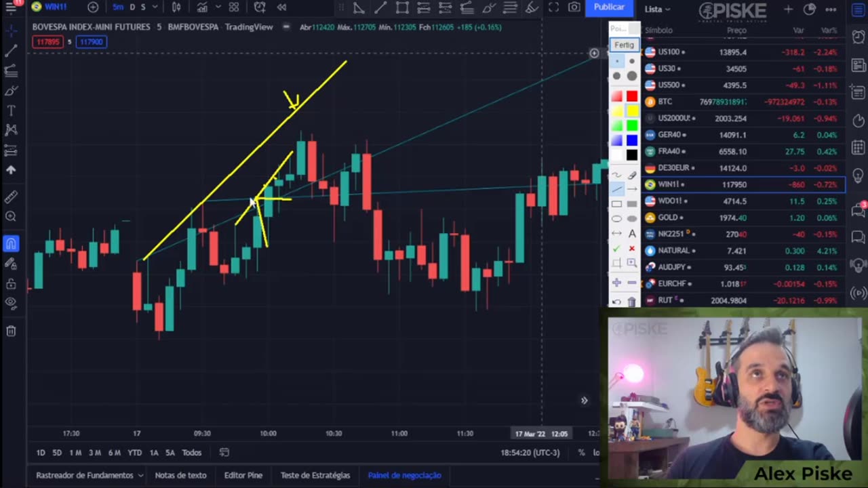Click the go to date calendar icon
The image size is (868, 488).
tap(224, 453)
